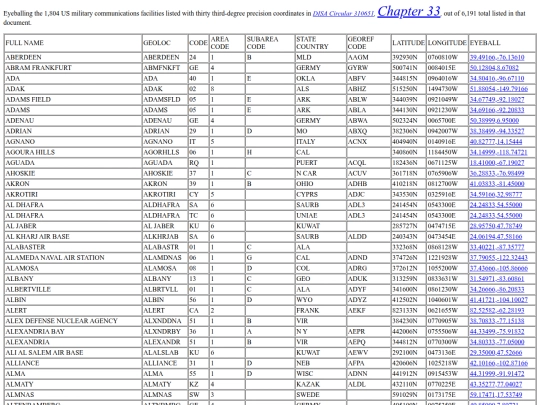Open the Eyeball link in the ALBIN row

point(499,300)
